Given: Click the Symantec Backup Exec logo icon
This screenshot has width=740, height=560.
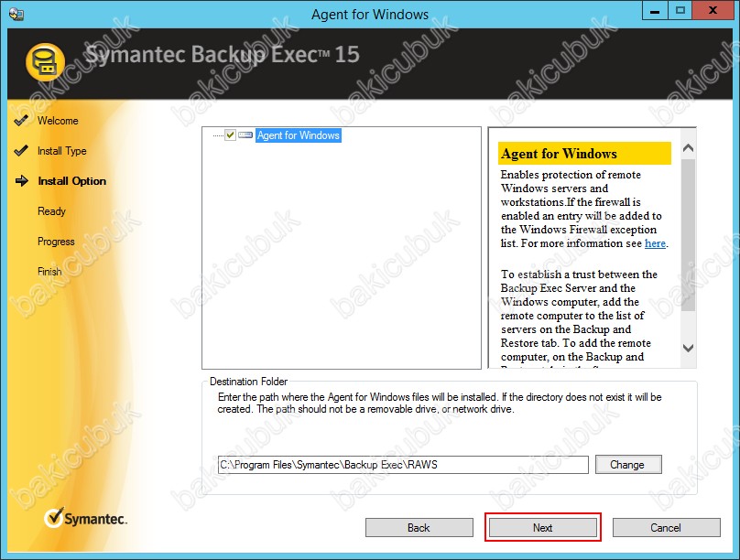Looking at the screenshot, I should click(45, 63).
